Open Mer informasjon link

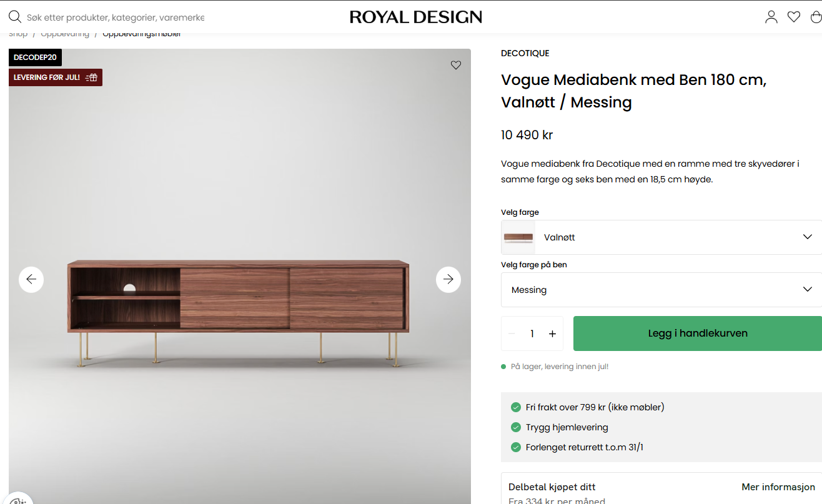[x=778, y=487]
